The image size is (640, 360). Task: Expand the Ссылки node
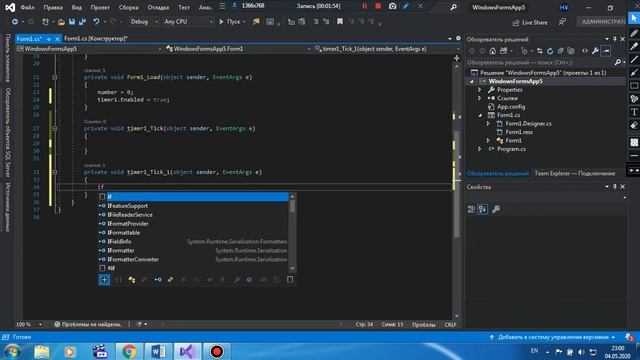click(x=480, y=98)
